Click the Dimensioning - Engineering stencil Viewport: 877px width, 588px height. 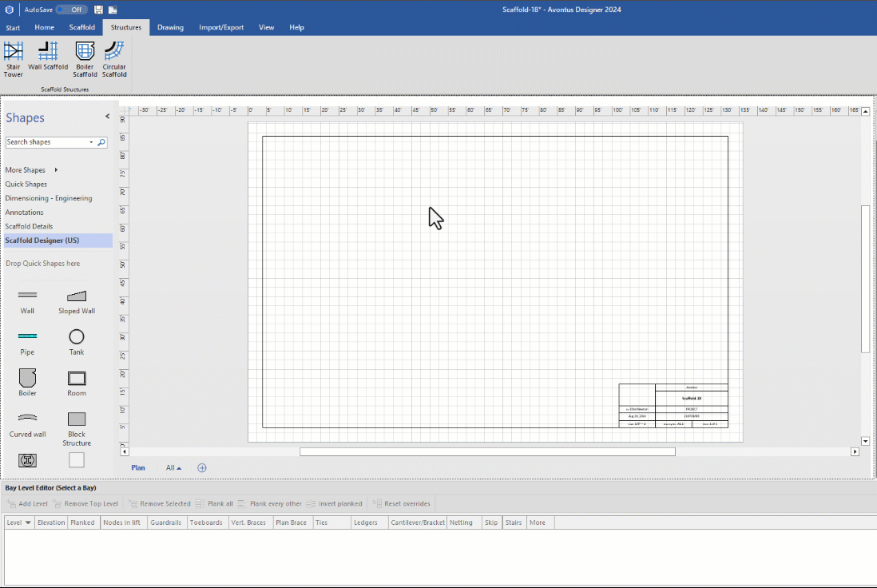pos(48,198)
